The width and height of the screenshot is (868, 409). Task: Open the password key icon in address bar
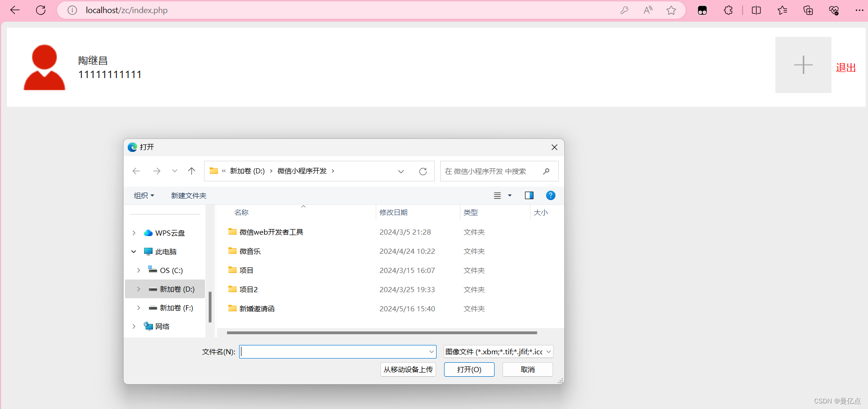(x=624, y=10)
